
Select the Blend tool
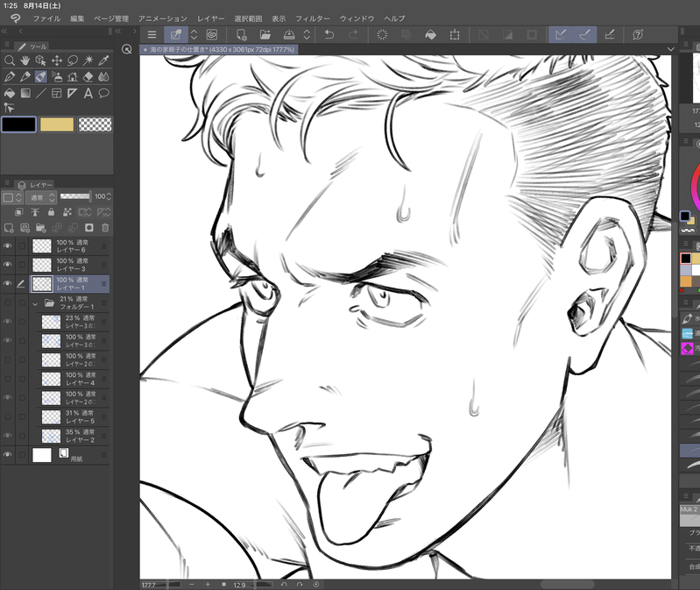[x=103, y=77]
